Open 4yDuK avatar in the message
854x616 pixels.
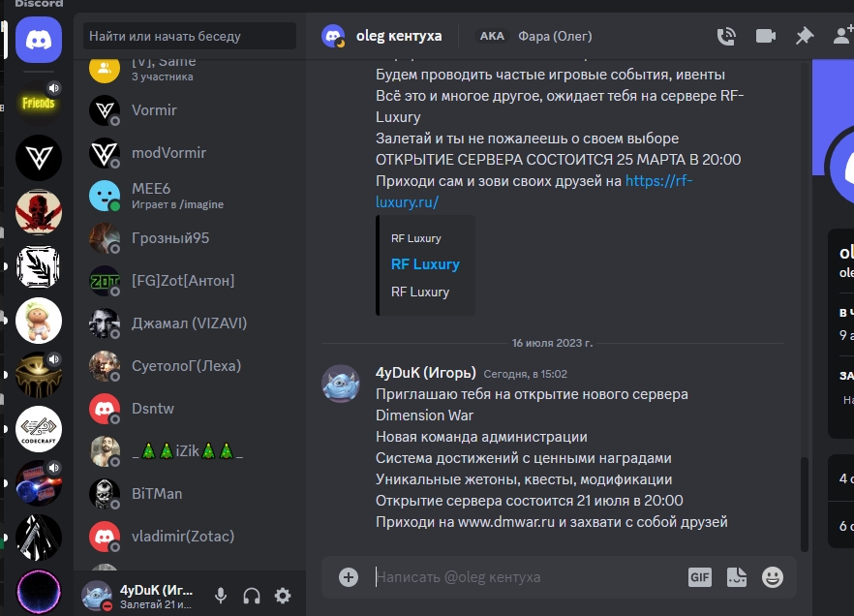pyautogui.click(x=341, y=384)
